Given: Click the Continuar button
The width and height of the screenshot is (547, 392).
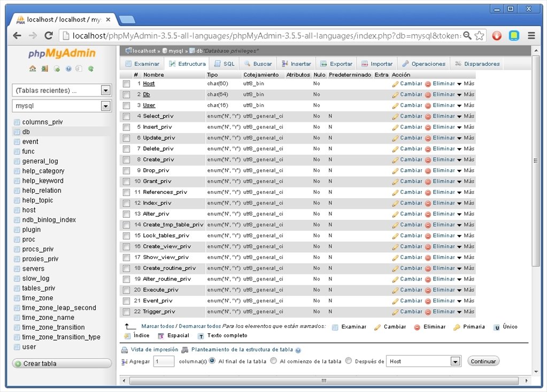Looking at the screenshot, I should point(483,362).
